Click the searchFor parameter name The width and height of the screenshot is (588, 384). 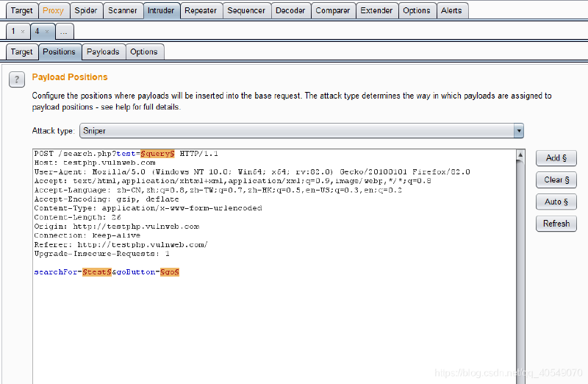pos(56,271)
